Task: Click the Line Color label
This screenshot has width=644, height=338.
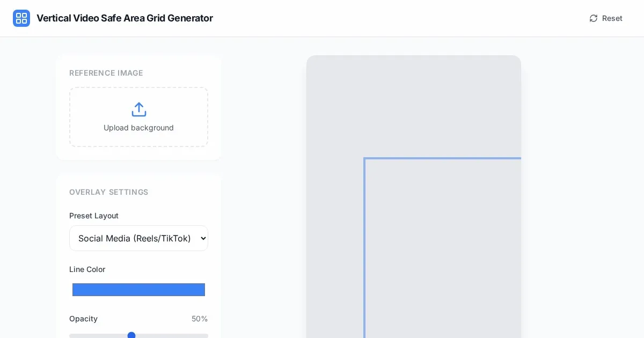Action: pyautogui.click(x=87, y=269)
